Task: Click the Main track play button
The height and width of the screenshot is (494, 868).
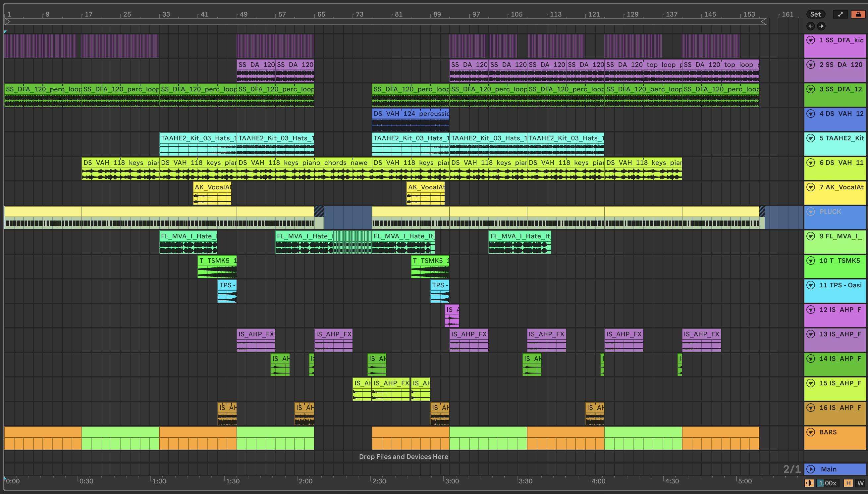Action: (811, 469)
